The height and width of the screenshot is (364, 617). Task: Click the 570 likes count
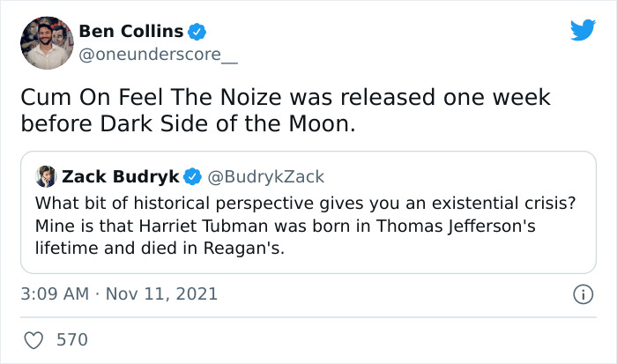point(71,339)
